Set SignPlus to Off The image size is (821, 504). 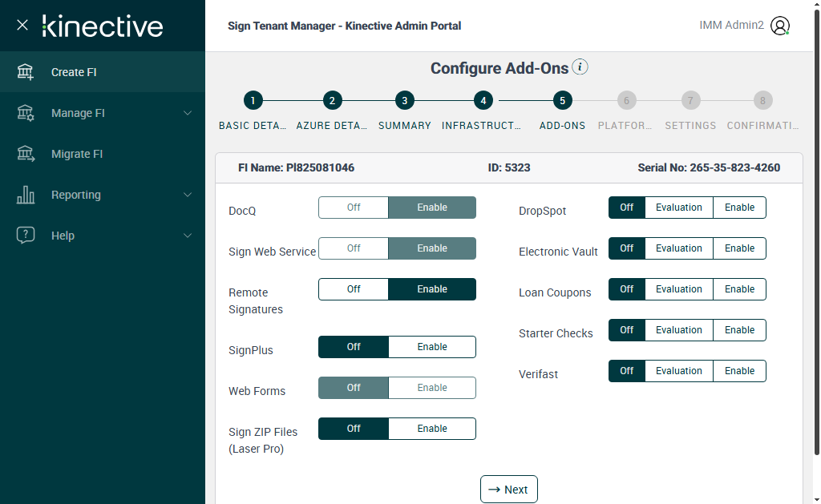(354, 346)
